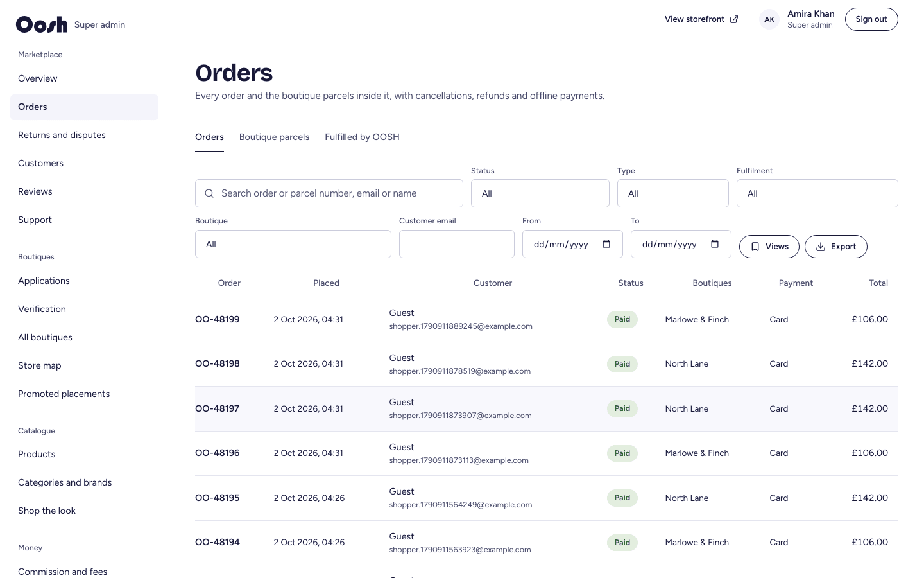Image resolution: width=924 pixels, height=578 pixels.
Task: Open Verification in the sidebar
Action: (84, 310)
